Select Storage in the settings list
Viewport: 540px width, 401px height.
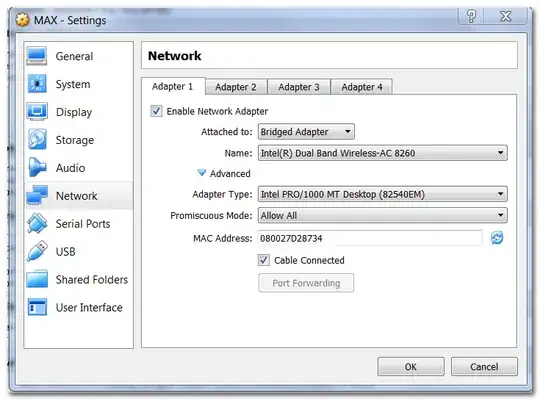(79, 140)
